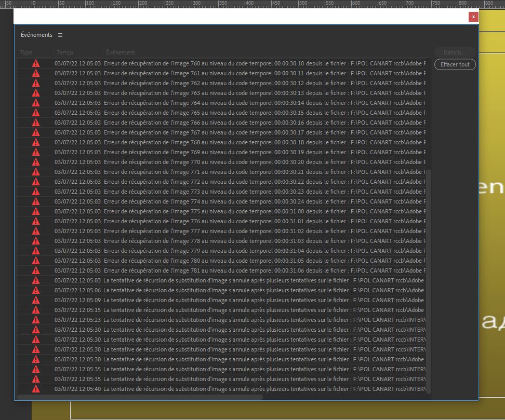Click the warning icon for image 773 error

pos(36,192)
